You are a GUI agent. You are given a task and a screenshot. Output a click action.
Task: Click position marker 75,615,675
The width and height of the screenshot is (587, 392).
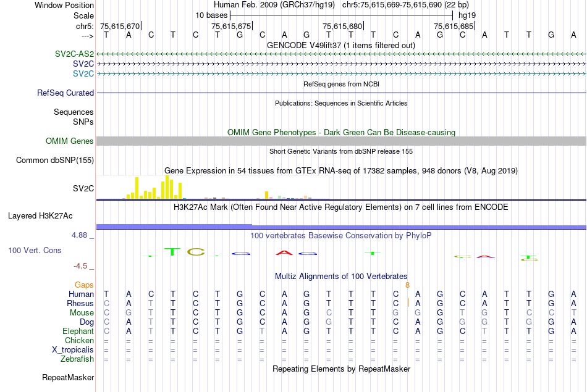point(231,26)
